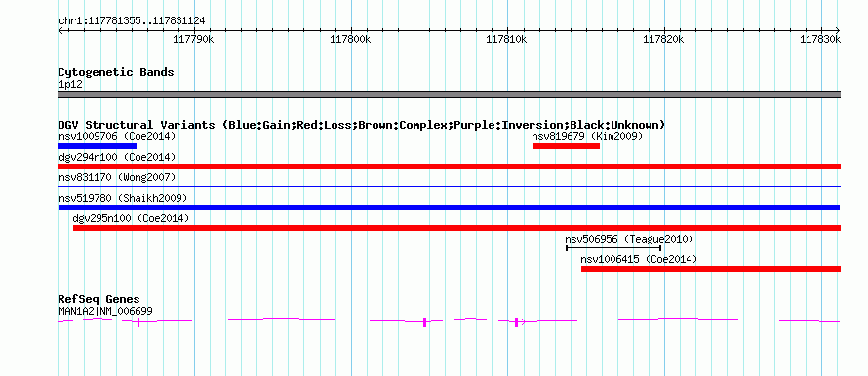Select the thin blue nsv831170 line
This screenshot has width=868, height=376.
[449, 186]
